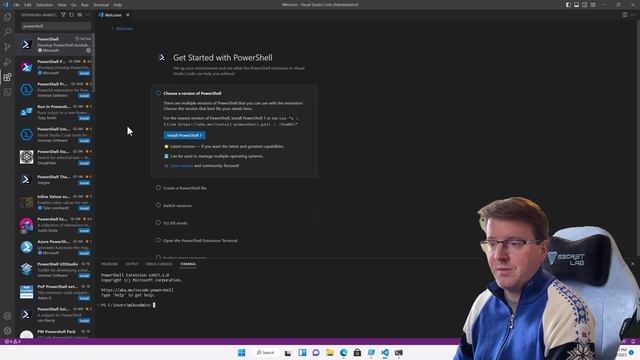Switch to the Problems panel tab
This screenshot has height=360, width=640.
[x=109, y=264]
